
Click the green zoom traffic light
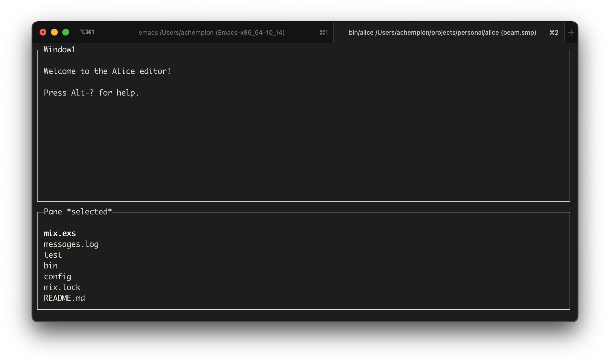click(x=66, y=32)
